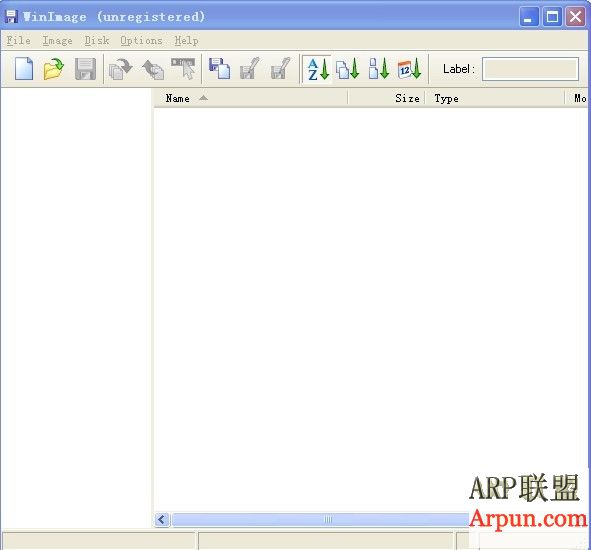Close the WinImage window

tap(576, 17)
